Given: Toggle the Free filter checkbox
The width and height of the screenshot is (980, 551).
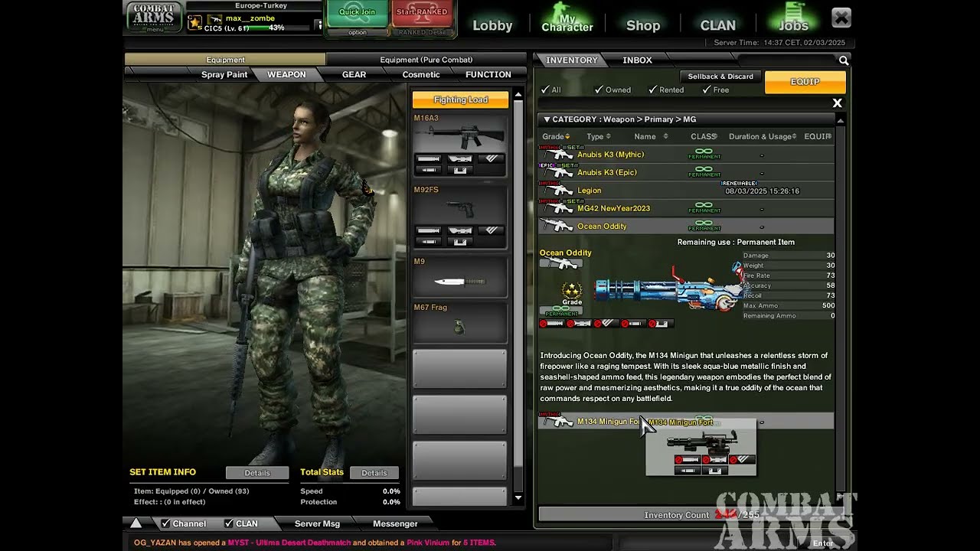Looking at the screenshot, I should tap(706, 90).
